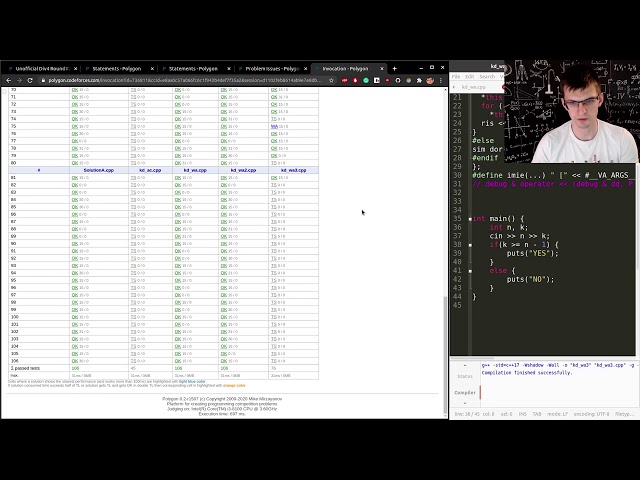This screenshot has width=640, height=480.
Task: Click the kd_ac.cpp column header link
Action: click(150, 170)
